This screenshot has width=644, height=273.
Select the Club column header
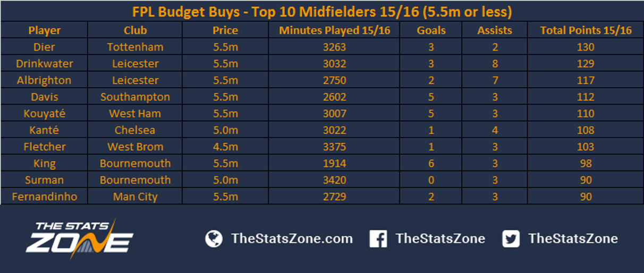(135, 30)
